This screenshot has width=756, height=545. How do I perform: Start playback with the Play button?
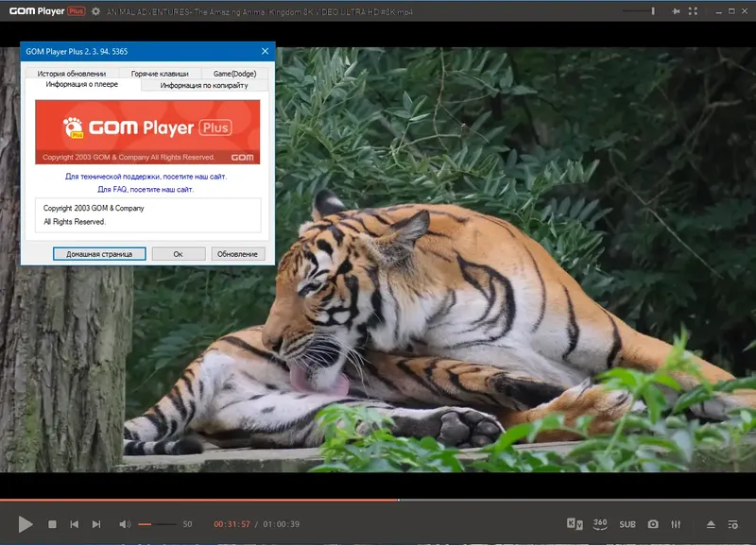pyautogui.click(x=26, y=524)
